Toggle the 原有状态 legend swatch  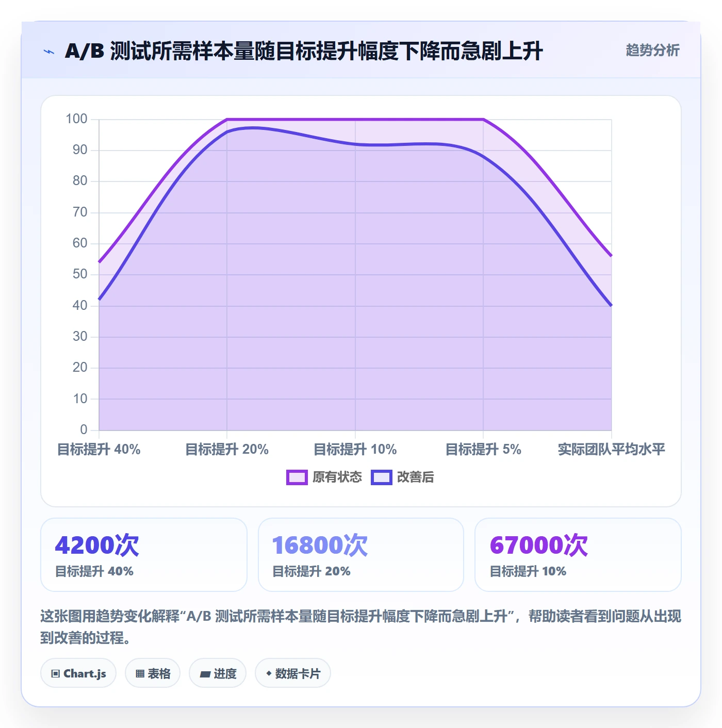[297, 477]
